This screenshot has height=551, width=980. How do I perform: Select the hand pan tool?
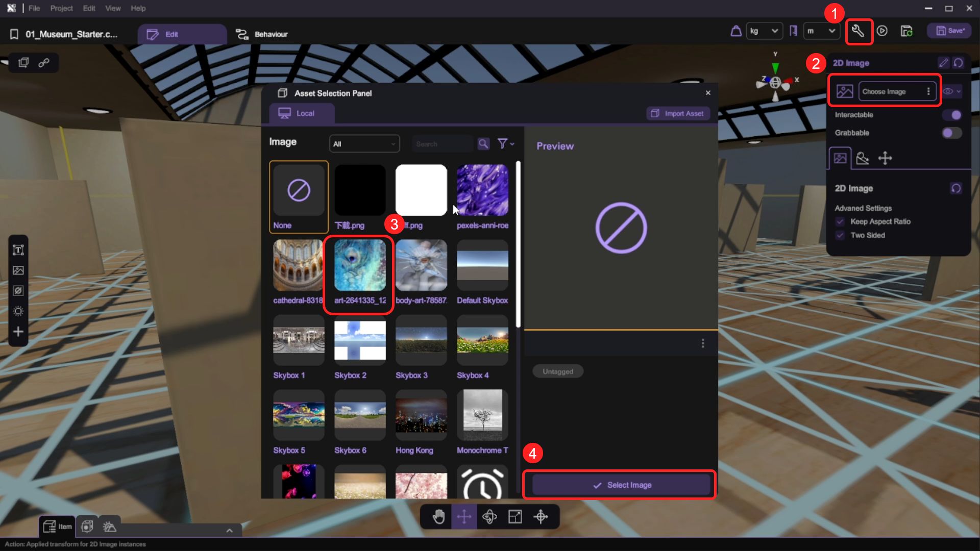pos(438,517)
